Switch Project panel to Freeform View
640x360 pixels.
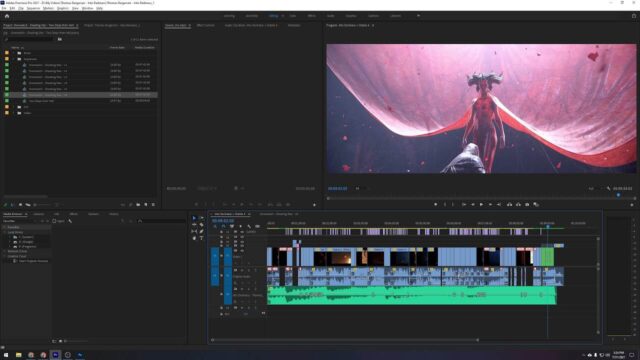tap(28, 204)
